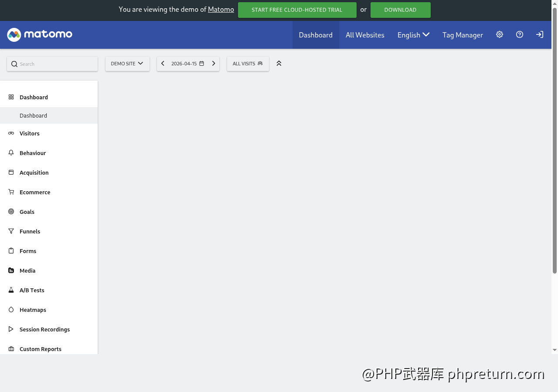The width and height of the screenshot is (558, 392).
Task: Click the Acquisition window icon
Action: [11, 172]
